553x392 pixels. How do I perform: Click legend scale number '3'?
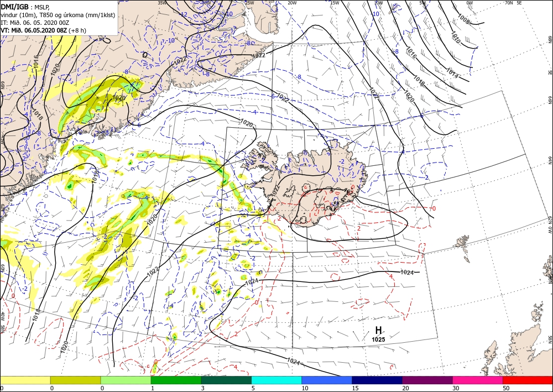(202, 388)
